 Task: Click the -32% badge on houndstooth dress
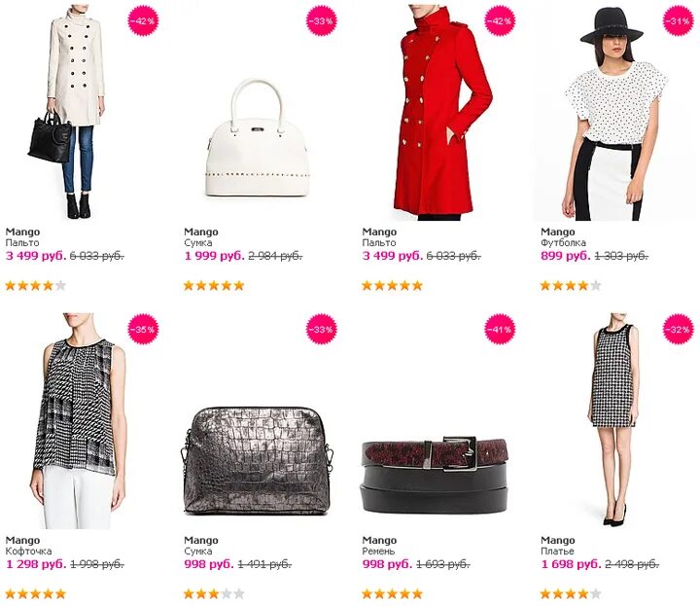click(679, 330)
